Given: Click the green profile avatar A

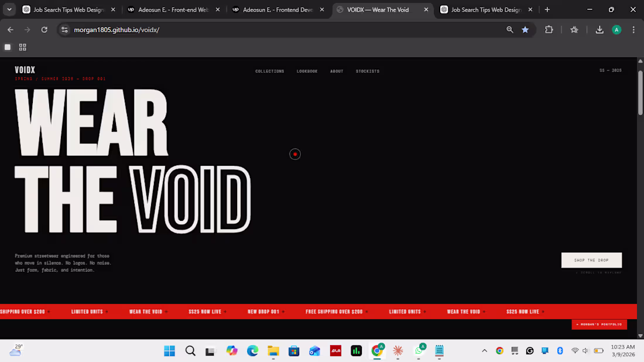Looking at the screenshot, I should click(x=616, y=29).
